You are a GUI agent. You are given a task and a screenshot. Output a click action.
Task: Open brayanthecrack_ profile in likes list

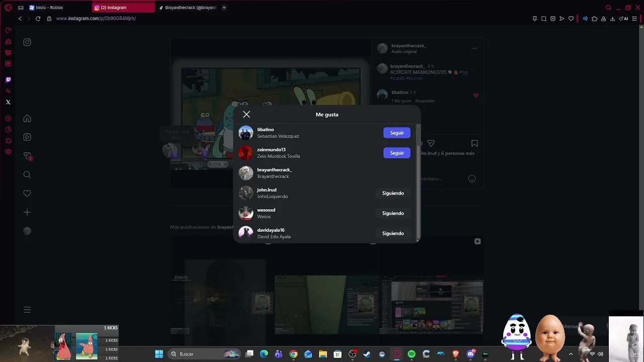coord(274,170)
